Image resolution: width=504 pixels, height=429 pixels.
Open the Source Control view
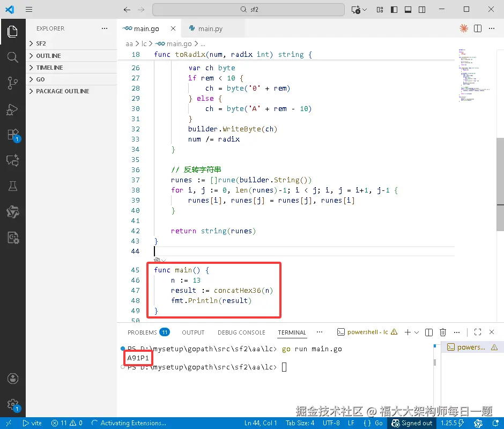point(12,83)
